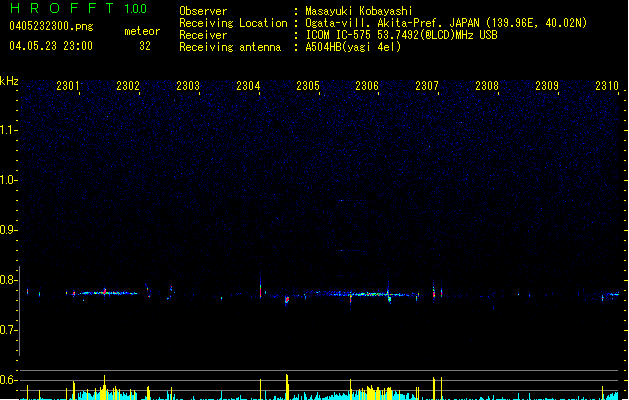Click the long echo trace between 2301 and 2302

106,293
